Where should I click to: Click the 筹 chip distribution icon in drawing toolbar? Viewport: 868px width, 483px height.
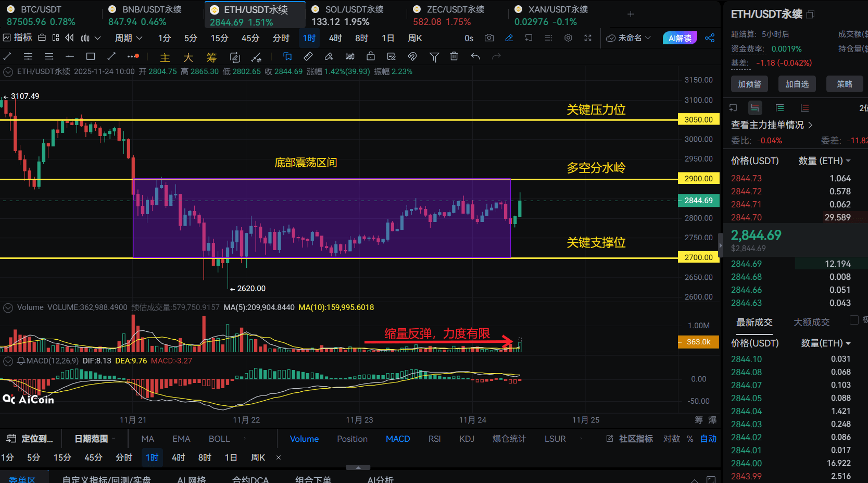211,57
